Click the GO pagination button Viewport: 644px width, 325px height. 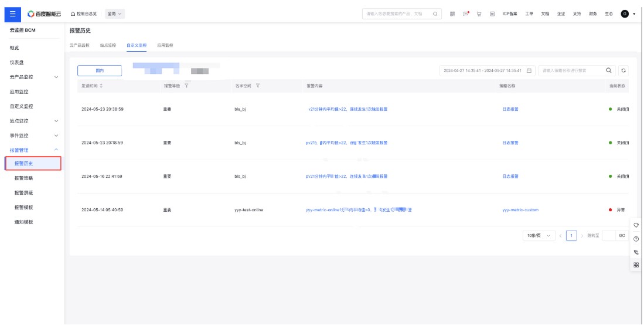(622, 236)
